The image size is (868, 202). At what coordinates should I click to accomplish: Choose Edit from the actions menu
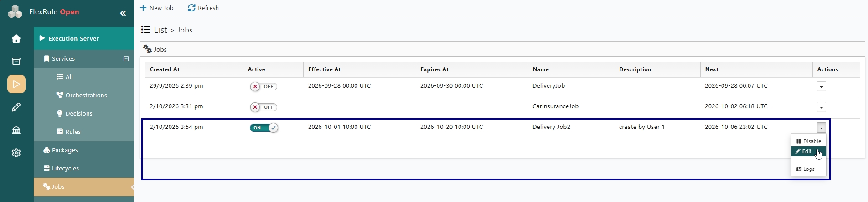pyautogui.click(x=808, y=151)
